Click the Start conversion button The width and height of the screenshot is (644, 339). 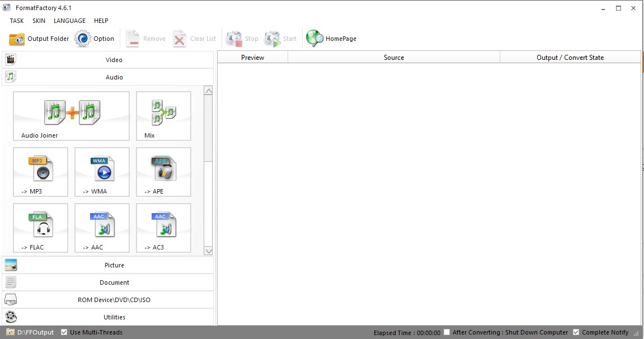coord(280,39)
